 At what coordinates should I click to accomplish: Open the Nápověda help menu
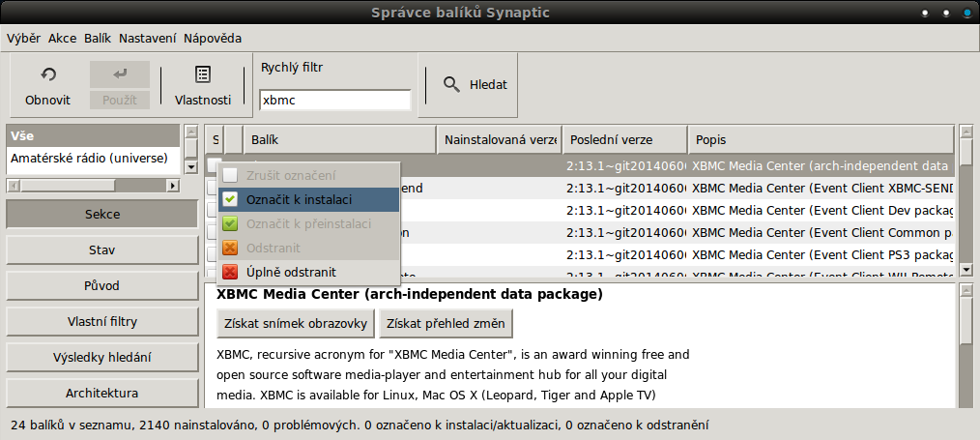pyautogui.click(x=213, y=38)
